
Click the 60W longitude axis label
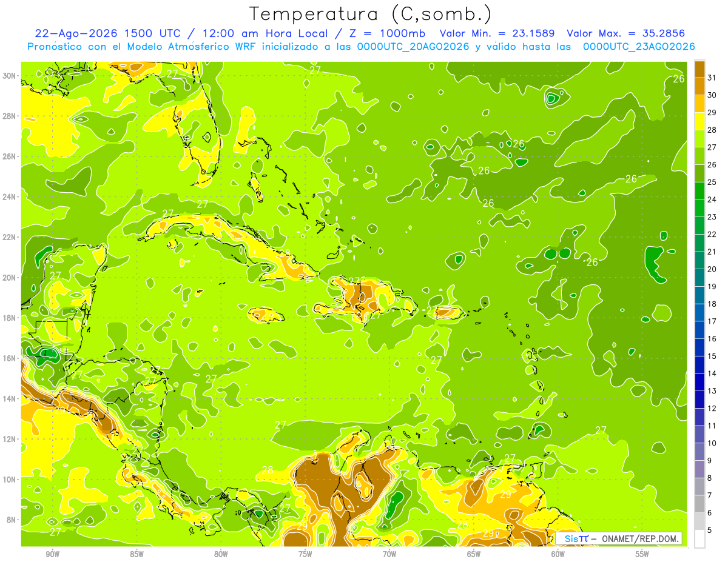point(558,554)
